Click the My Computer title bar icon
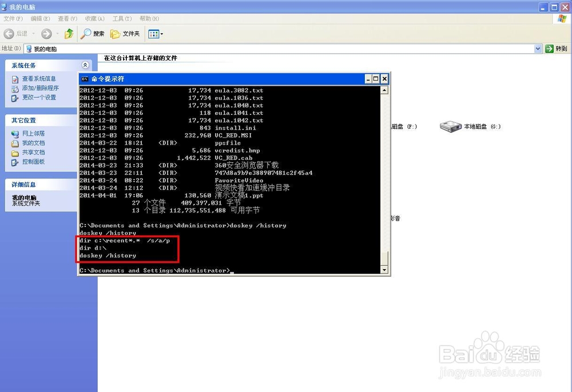 click(x=4, y=6)
